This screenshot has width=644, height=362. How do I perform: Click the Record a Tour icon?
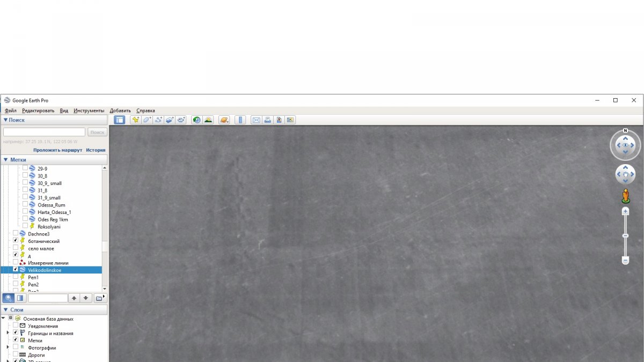181,120
